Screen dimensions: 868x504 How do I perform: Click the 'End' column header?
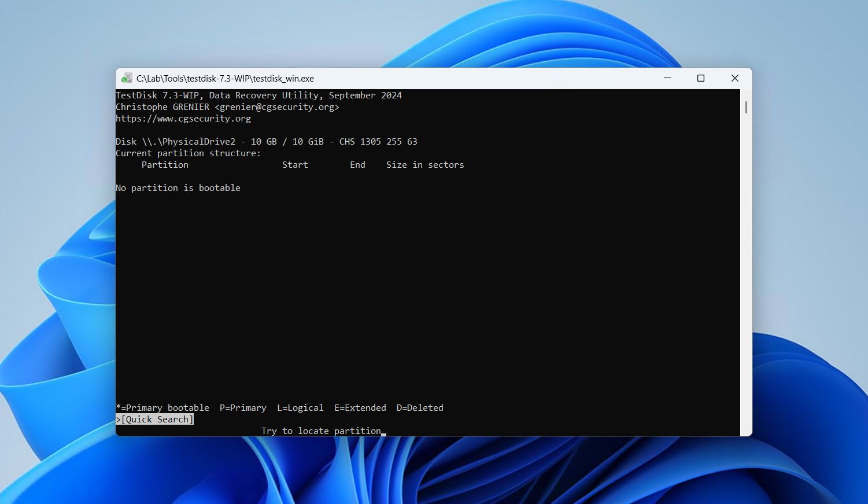click(x=357, y=165)
